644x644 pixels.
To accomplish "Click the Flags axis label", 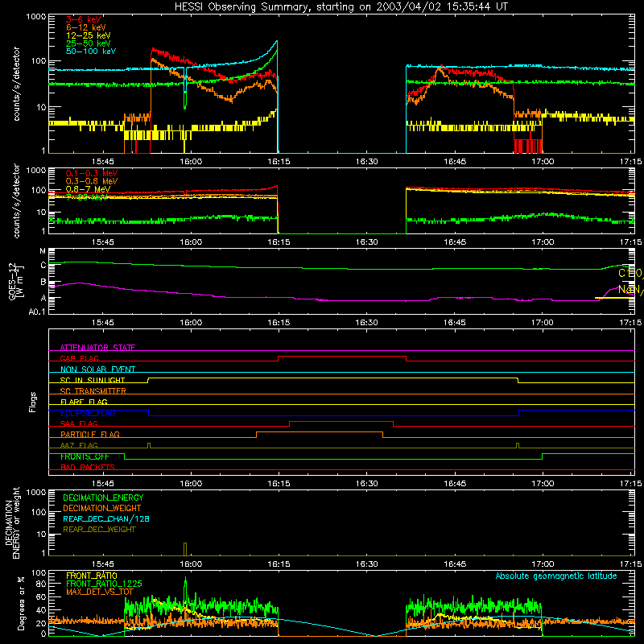I will tap(32, 402).
